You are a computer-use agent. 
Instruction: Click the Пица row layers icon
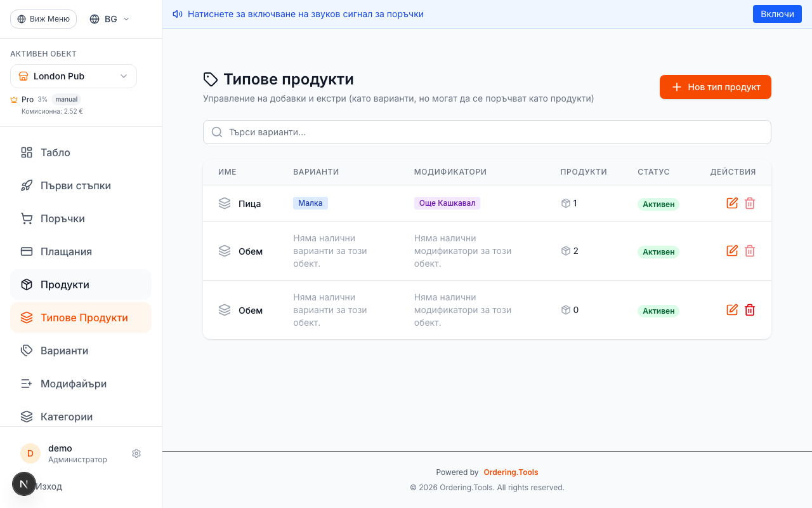[x=225, y=203]
